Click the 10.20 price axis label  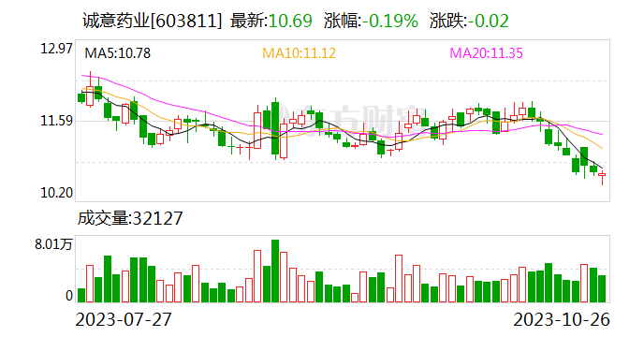(56, 193)
